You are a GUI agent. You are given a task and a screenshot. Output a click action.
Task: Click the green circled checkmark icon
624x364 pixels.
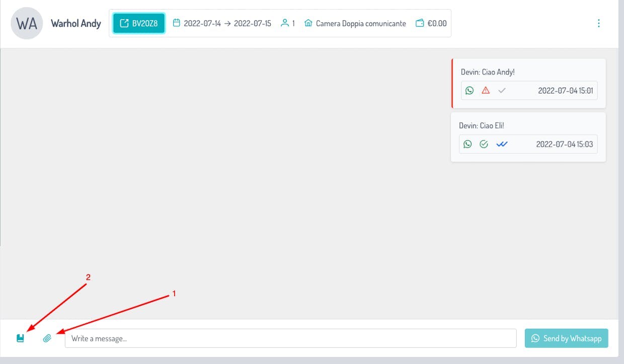484,144
